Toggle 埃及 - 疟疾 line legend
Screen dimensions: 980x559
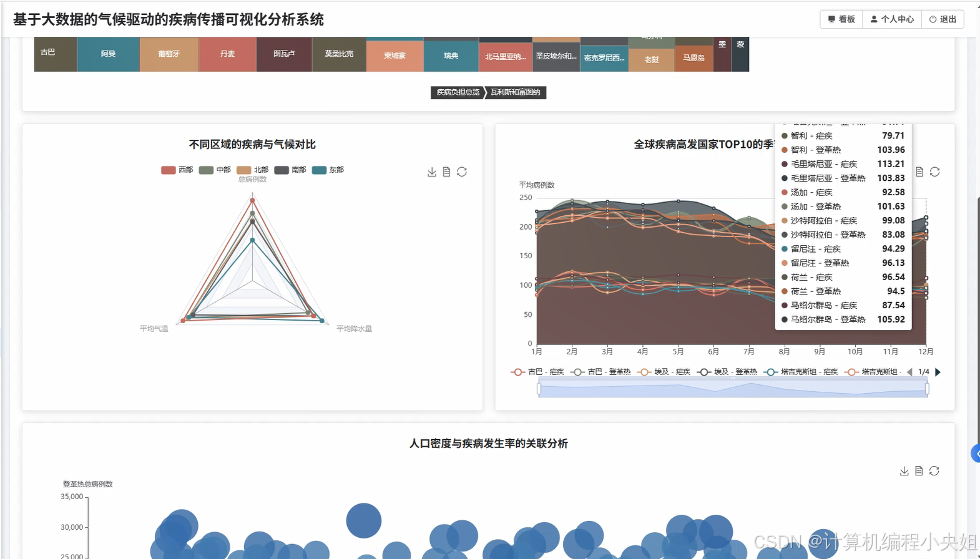click(x=664, y=372)
